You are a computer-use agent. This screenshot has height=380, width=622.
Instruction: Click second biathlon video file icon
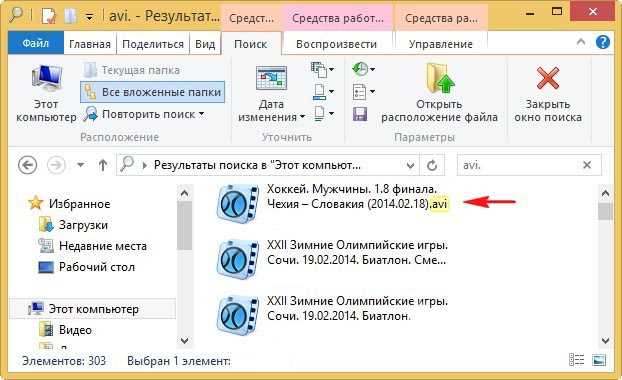(238, 260)
